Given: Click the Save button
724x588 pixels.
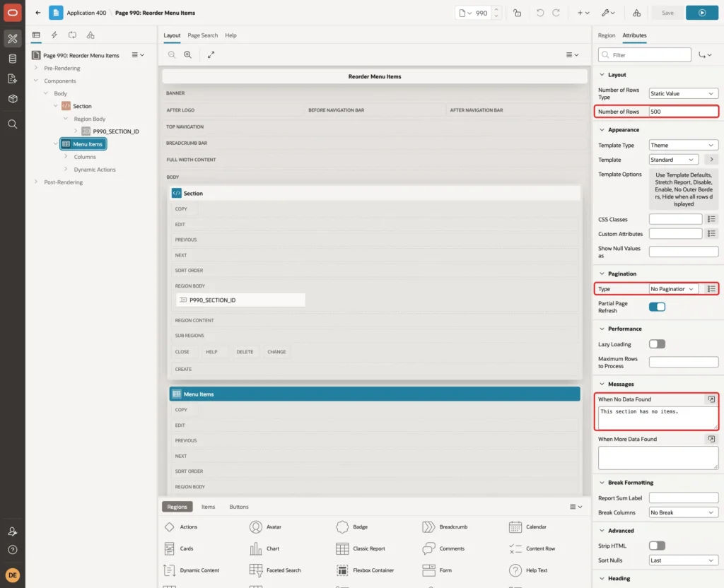Looking at the screenshot, I should (x=667, y=13).
